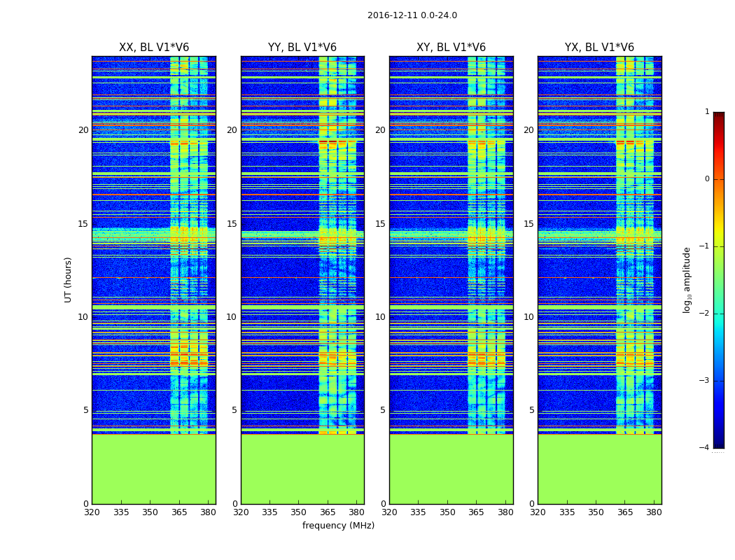Click the green blank region in YX panel

[599, 469]
